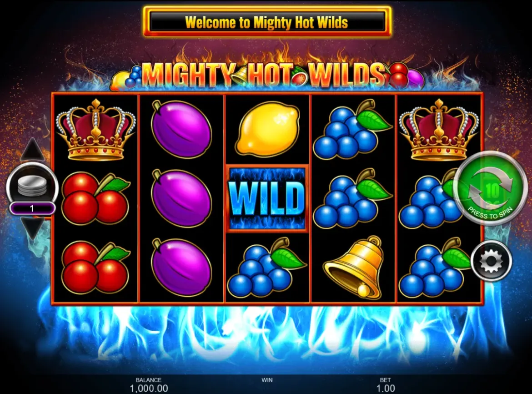Click the crown on the fifth reel
Viewport: 532px width, 394px height.
439,129
